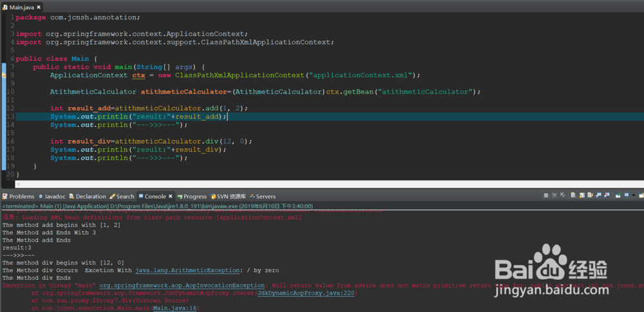644x312 pixels.
Task: Toggle show console when standard output changes
Action: point(599,195)
